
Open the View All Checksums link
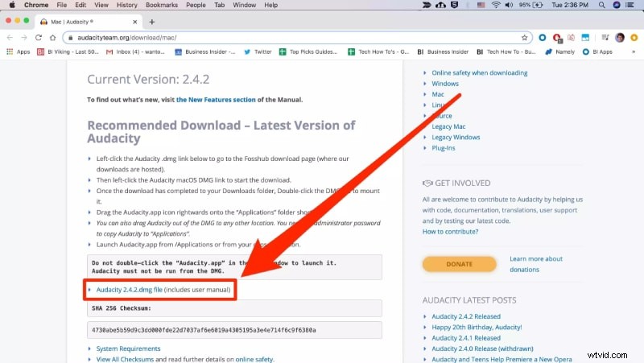tap(125, 359)
